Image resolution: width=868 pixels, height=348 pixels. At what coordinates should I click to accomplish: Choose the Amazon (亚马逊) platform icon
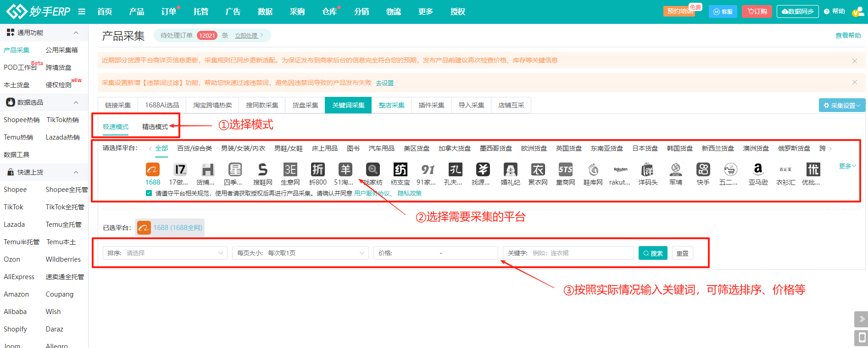tap(758, 170)
